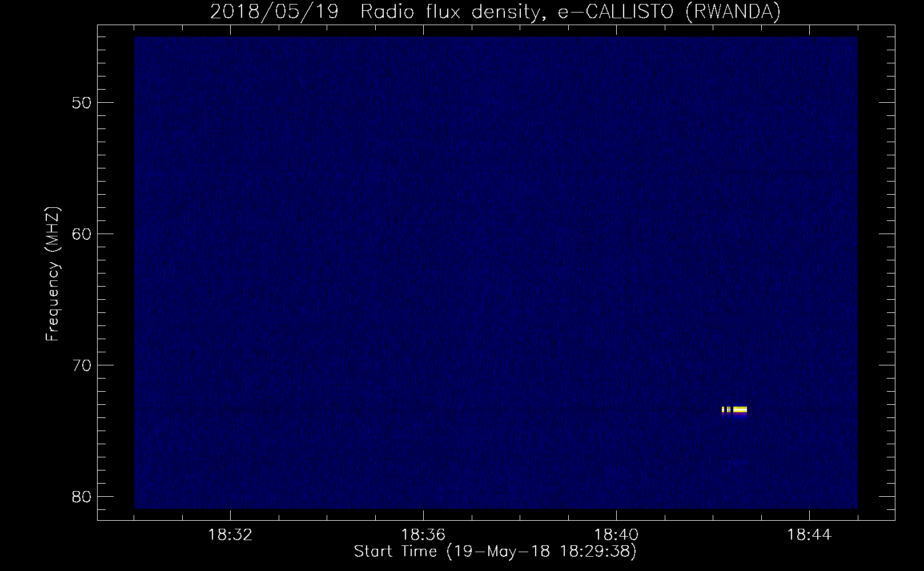Click the 18:44 time tick label
Viewport: 924px width, 571px height.
[809, 535]
